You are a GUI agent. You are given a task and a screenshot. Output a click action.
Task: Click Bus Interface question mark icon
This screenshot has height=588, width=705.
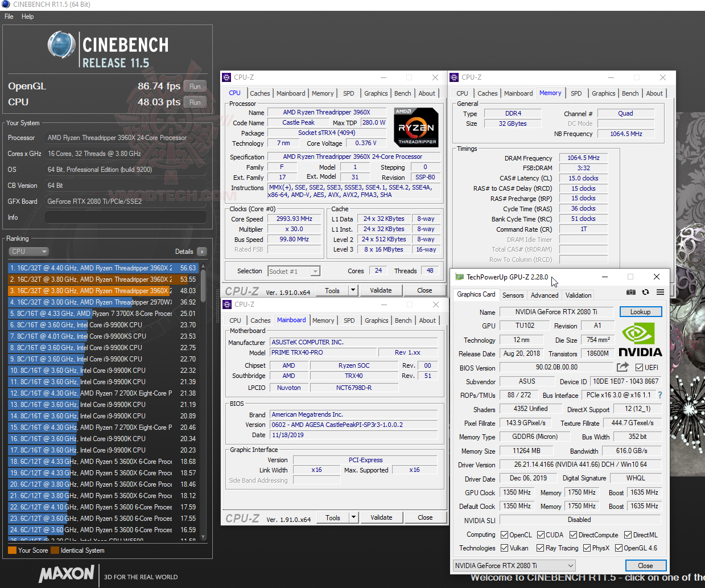click(660, 395)
